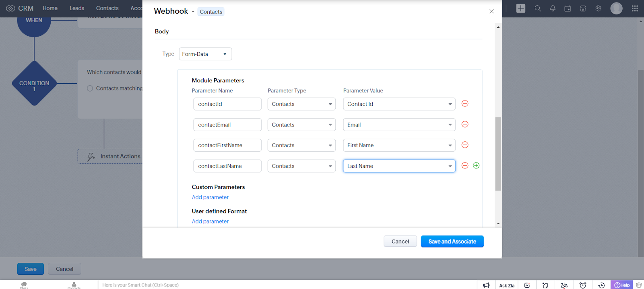Viewport: 644px width, 289px height.
Task: Click the Webhook dialog scrollbar thumb
Action: 498,154
